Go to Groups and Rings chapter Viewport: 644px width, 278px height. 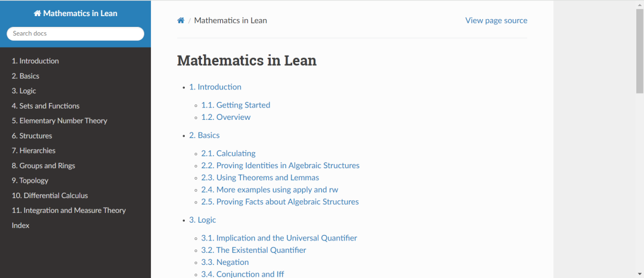pos(44,165)
